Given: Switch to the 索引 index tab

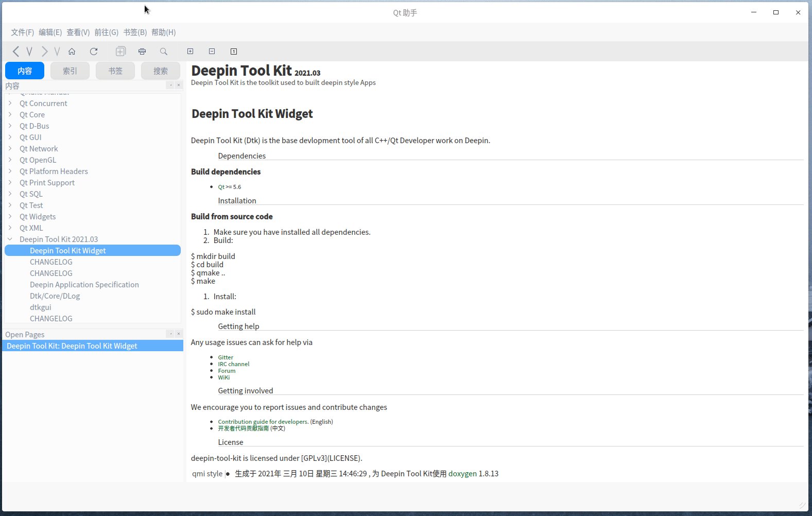Looking at the screenshot, I should point(70,71).
